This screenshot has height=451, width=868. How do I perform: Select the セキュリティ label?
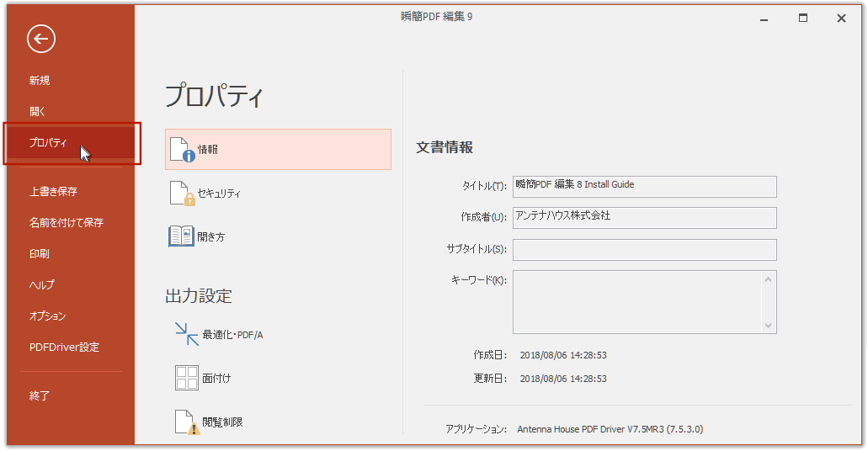[x=219, y=194]
